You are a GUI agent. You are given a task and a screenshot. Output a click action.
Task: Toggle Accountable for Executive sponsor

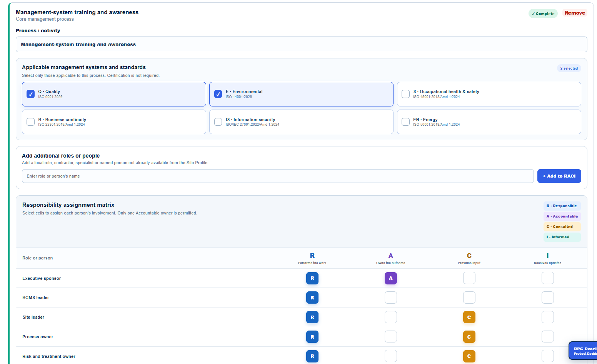391,278
